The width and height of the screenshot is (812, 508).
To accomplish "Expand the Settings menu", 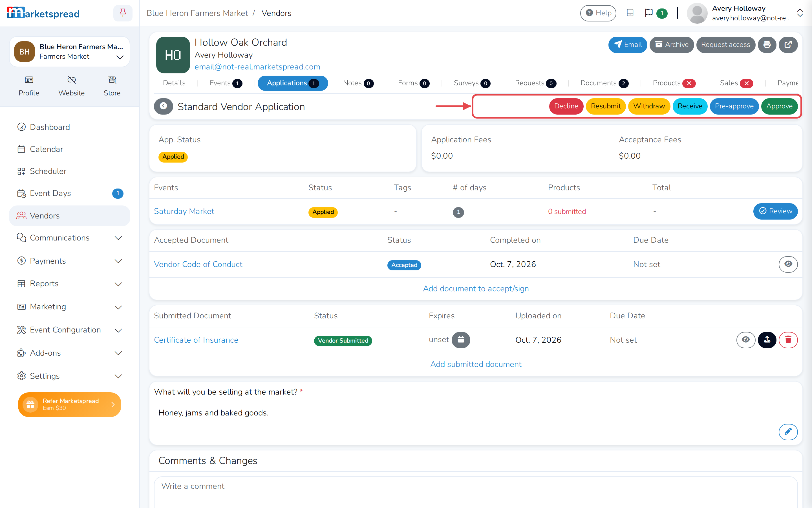I will pos(70,376).
